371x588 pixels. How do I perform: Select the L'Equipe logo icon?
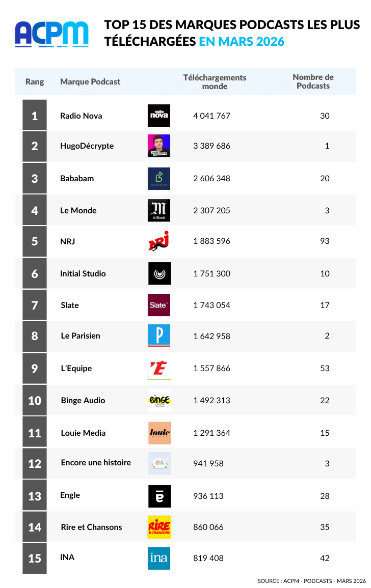(159, 368)
